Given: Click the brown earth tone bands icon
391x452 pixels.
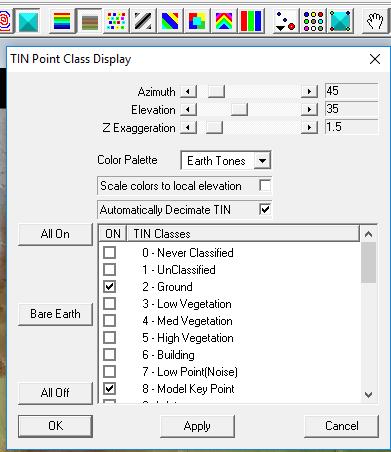Looking at the screenshot, I should [x=89, y=21].
